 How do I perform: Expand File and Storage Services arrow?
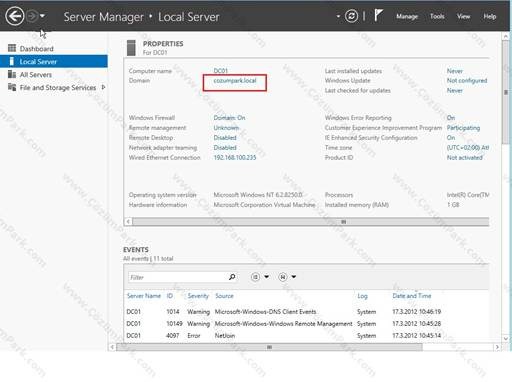click(103, 87)
